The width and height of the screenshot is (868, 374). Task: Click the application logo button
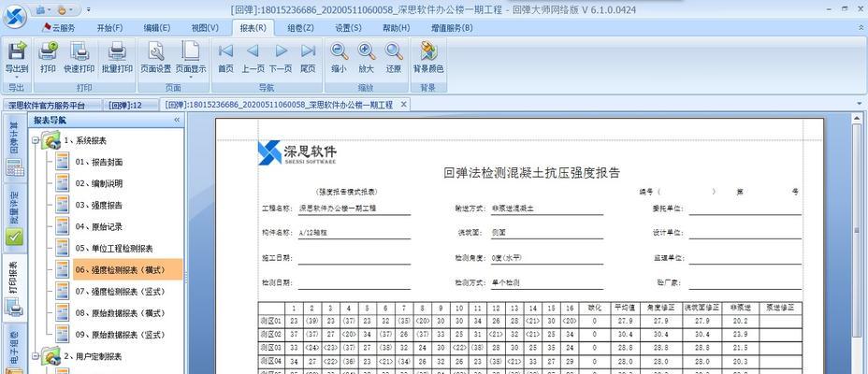click(x=14, y=15)
